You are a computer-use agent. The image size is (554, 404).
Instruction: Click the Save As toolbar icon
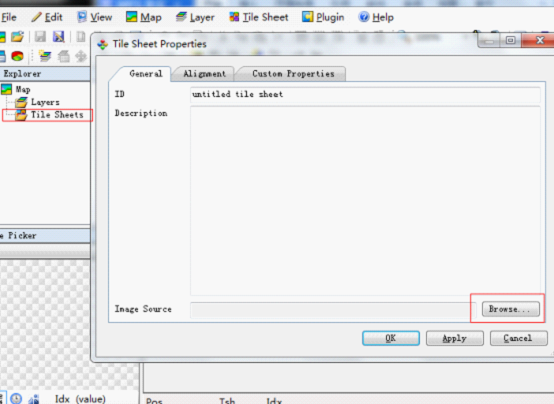point(59,36)
